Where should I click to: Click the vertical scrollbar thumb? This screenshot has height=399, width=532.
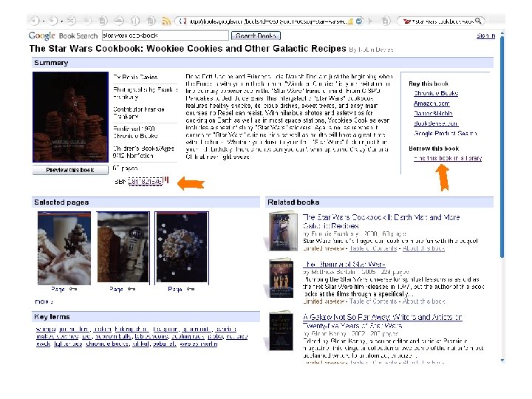pos(502,147)
